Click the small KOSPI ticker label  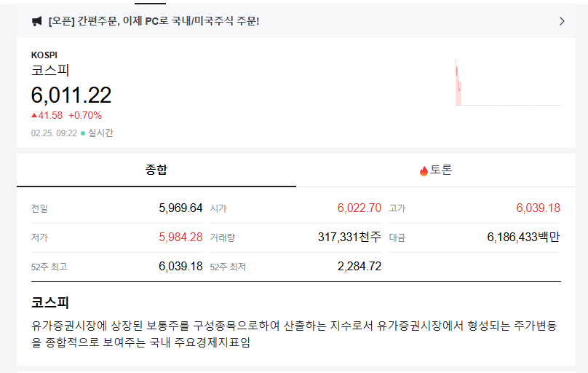coord(44,55)
